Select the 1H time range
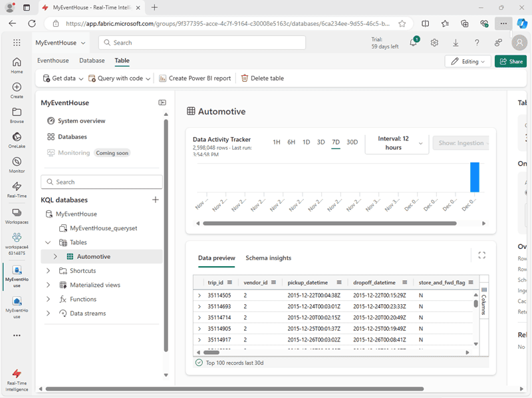The width and height of the screenshot is (532, 398). tap(277, 142)
